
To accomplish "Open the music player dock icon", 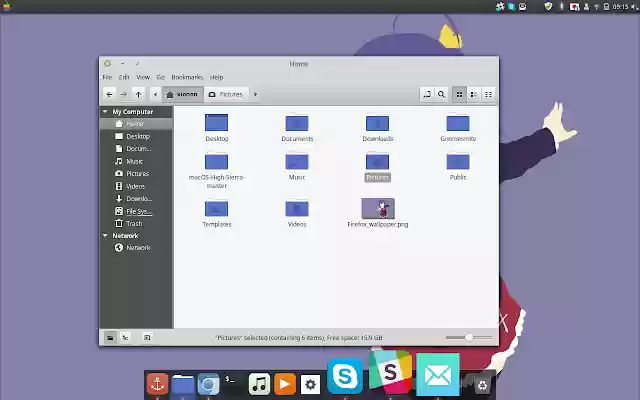I will 259,384.
